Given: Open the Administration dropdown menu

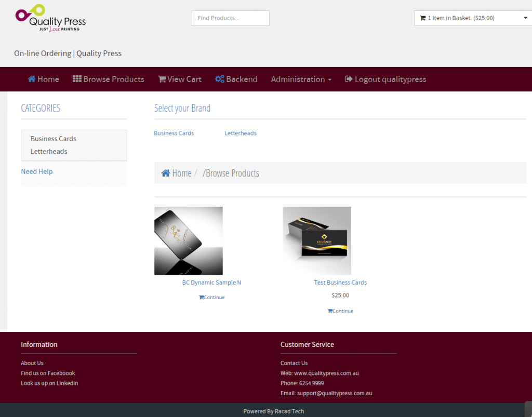Looking at the screenshot, I should click(301, 79).
